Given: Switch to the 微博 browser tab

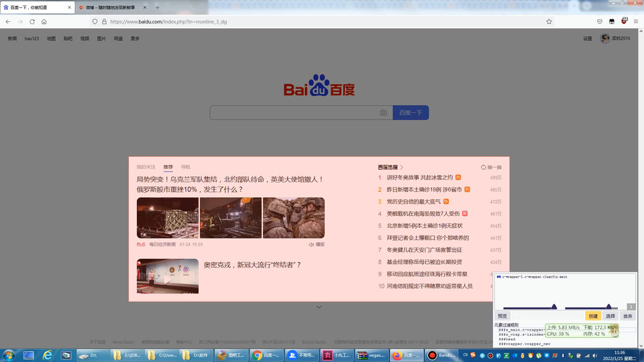Looking at the screenshot, I should point(111,7).
